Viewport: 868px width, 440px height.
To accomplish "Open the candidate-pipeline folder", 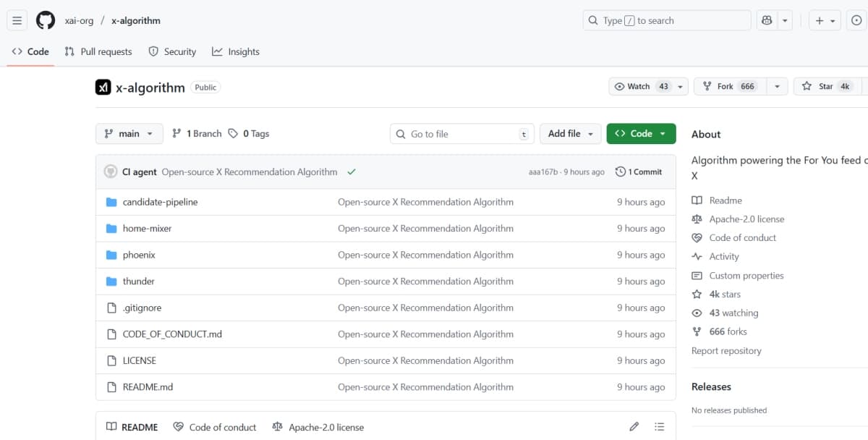I will pos(160,203).
